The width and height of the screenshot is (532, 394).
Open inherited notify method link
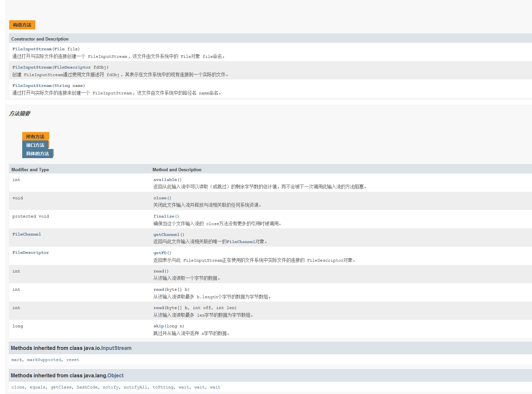(x=111, y=387)
